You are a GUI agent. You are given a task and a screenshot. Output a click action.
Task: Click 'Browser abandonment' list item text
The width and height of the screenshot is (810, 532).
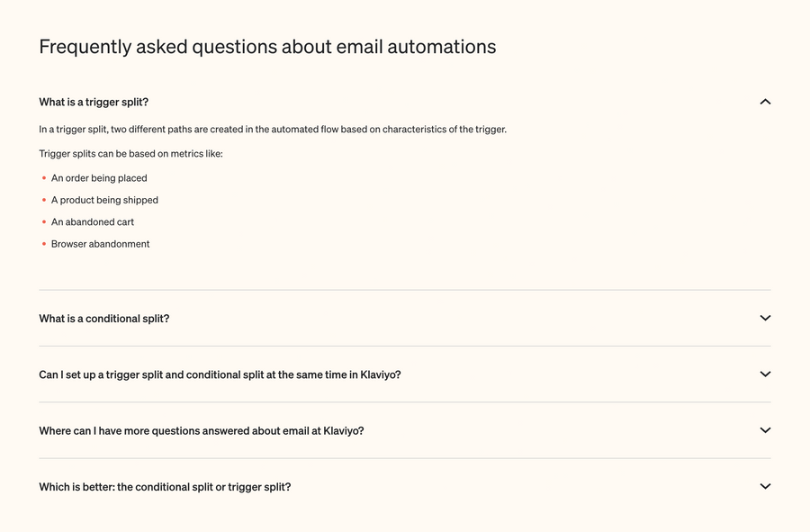tap(101, 244)
